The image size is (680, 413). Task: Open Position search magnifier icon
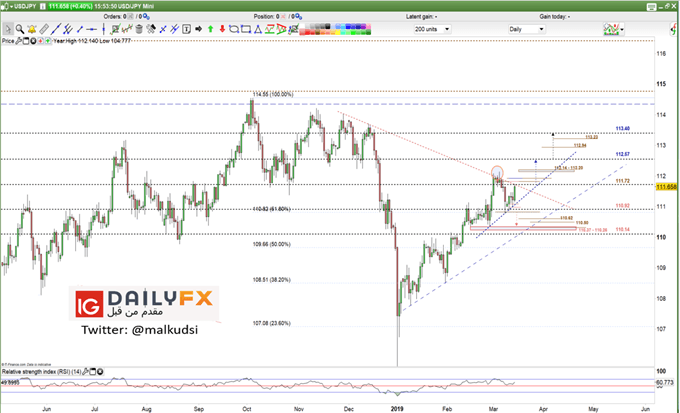(298, 16)
